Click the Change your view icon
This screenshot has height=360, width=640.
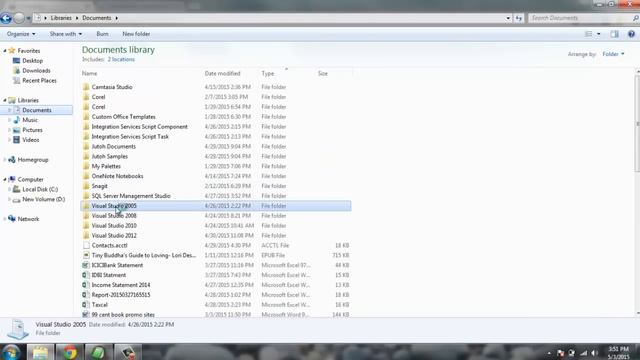click(588, 34)
